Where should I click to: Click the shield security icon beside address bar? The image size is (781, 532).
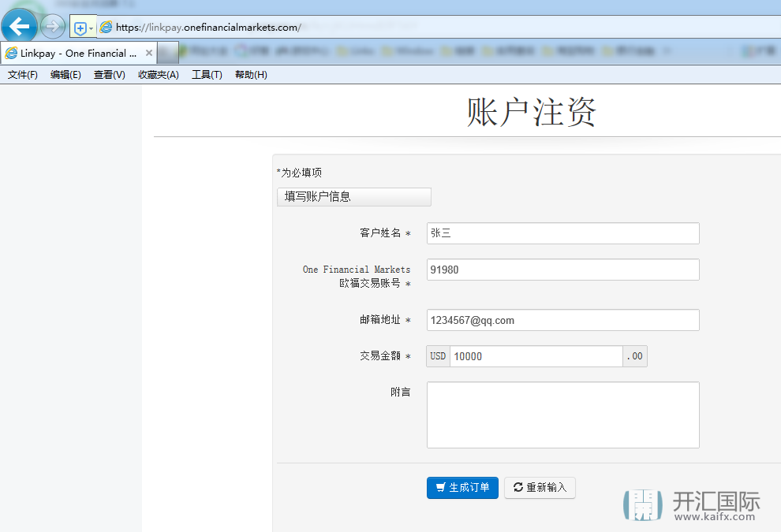[x=80, y=28]
